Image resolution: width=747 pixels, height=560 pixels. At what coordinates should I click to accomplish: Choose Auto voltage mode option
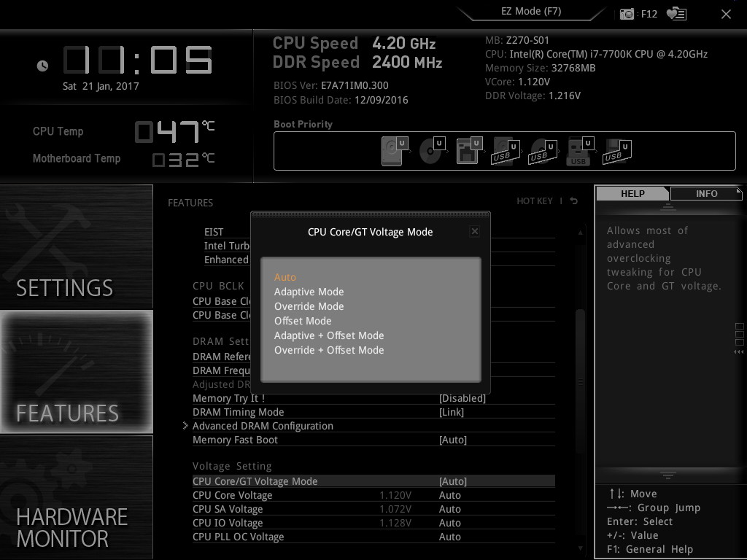click(x=285, y=277)
